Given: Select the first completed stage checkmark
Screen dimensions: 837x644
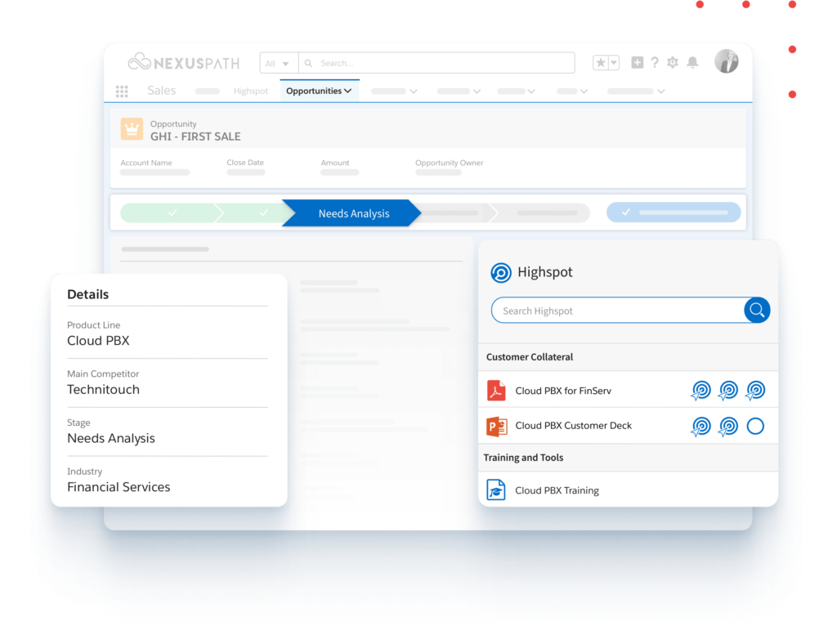Looking at the screenshot, I should point(172,212).
